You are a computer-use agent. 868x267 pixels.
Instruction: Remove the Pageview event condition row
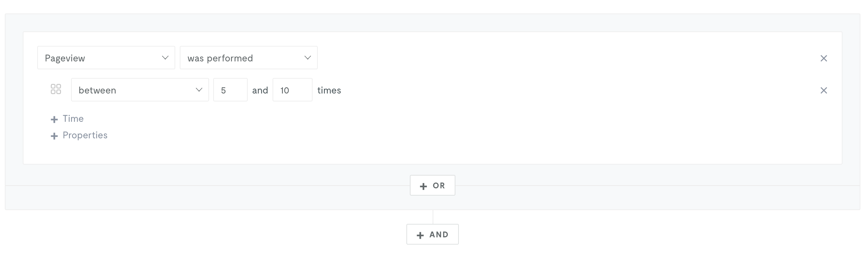824,58
